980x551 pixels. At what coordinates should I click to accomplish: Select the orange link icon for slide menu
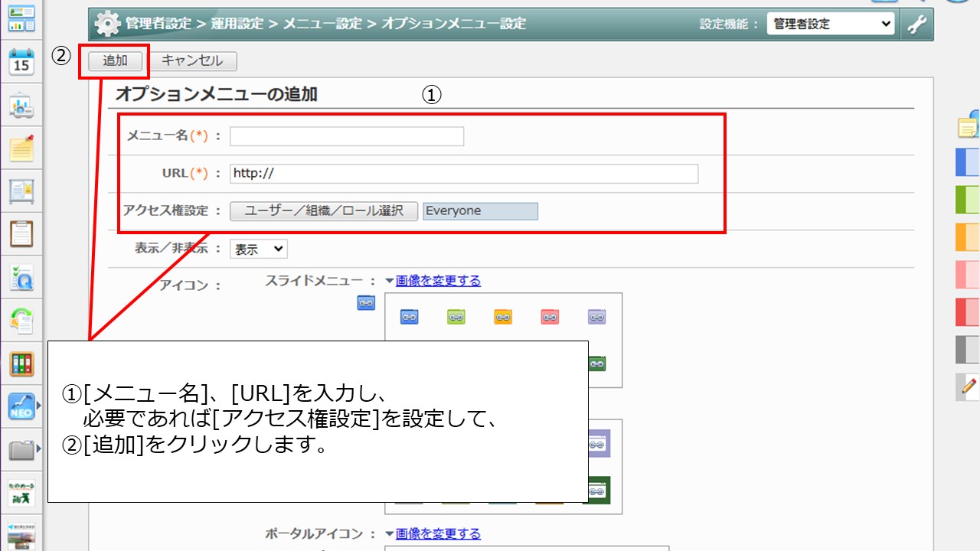(502, 317)
